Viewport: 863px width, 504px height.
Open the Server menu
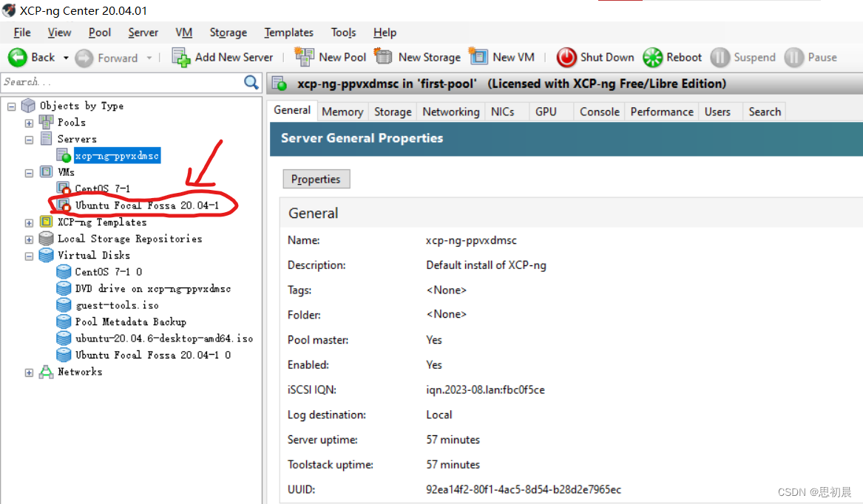(x=143, y=33)
